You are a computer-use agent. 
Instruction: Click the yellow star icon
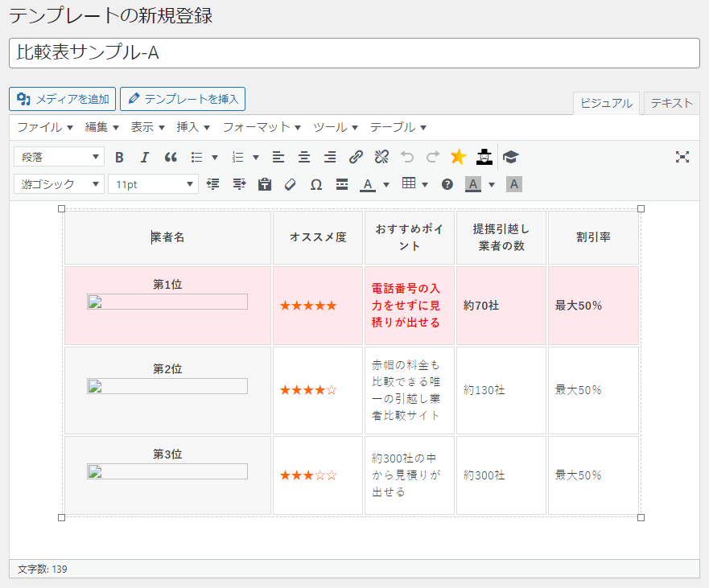click(x=458, y=157)
